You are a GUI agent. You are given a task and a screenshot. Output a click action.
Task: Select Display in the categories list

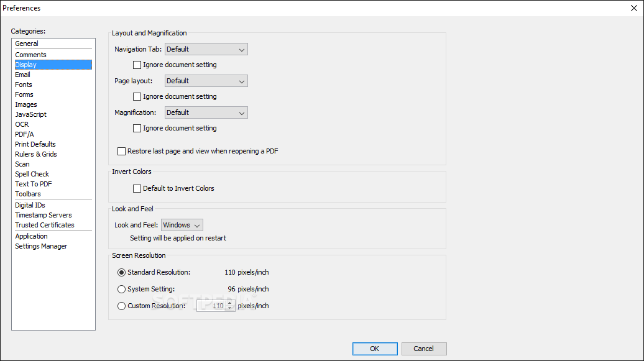click(x=53, y=65)
